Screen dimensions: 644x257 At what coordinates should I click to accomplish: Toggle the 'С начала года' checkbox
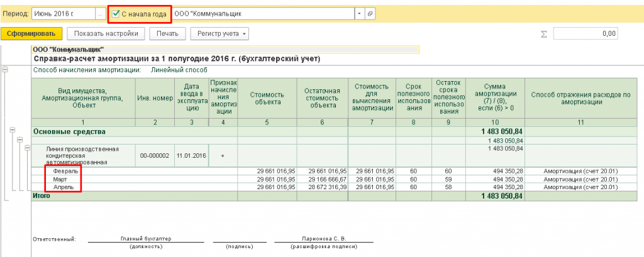coord(116,14)
